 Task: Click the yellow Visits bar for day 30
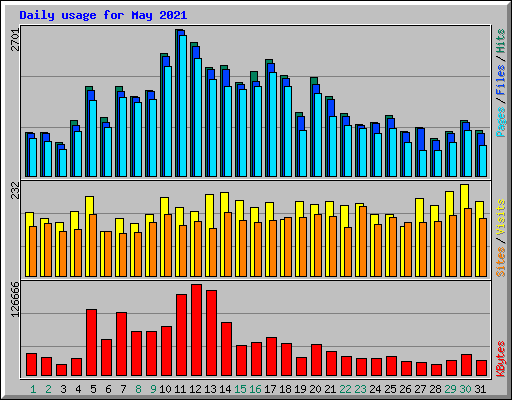pos(463,230)
